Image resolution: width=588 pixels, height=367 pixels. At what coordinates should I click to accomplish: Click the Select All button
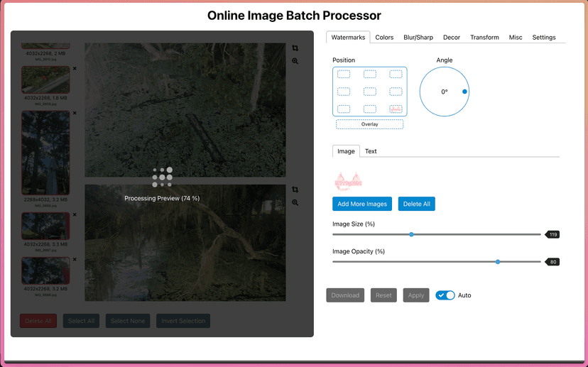coord(81,321)
